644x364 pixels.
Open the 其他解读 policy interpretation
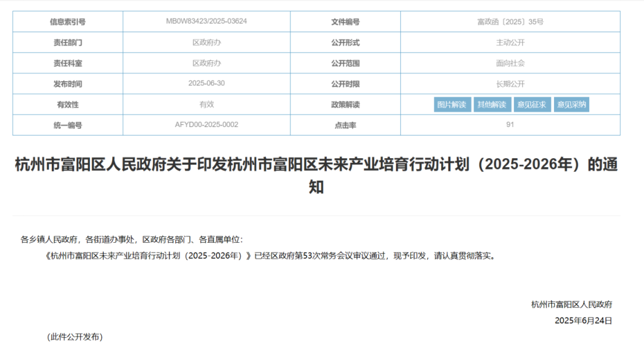492,105
